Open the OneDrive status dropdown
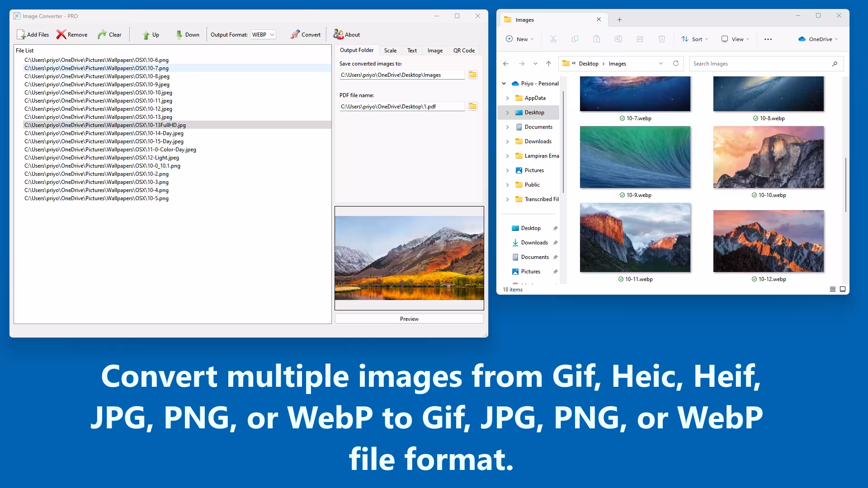The width and height of the screenshot is (868, 488). point(818,39)
